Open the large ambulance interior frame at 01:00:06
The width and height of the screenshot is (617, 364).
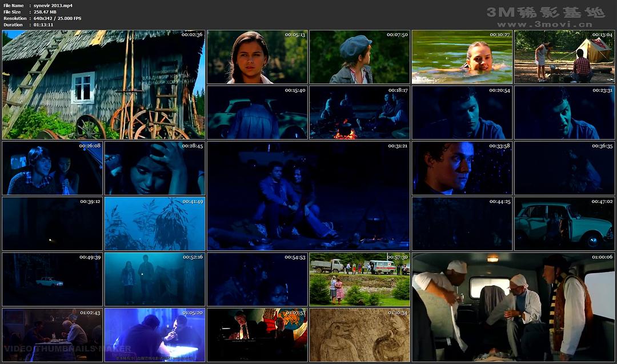(513, 307)
